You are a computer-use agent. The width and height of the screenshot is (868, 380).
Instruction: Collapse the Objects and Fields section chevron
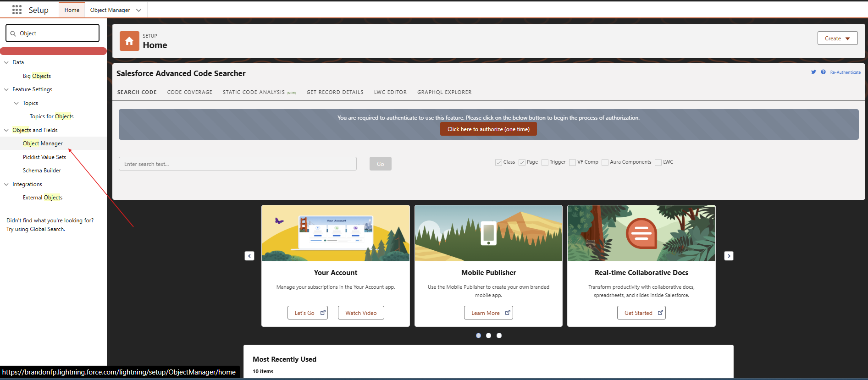6,130
